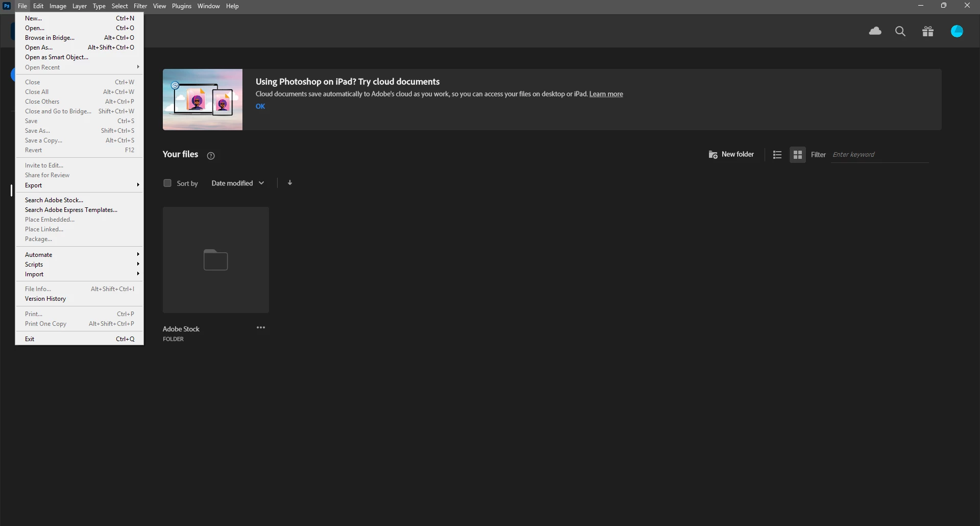This screenshot has width=980, height=526.
Task: Click OK on the cloud documents banner
Action: pyautogui.click(x=260, y=106)
